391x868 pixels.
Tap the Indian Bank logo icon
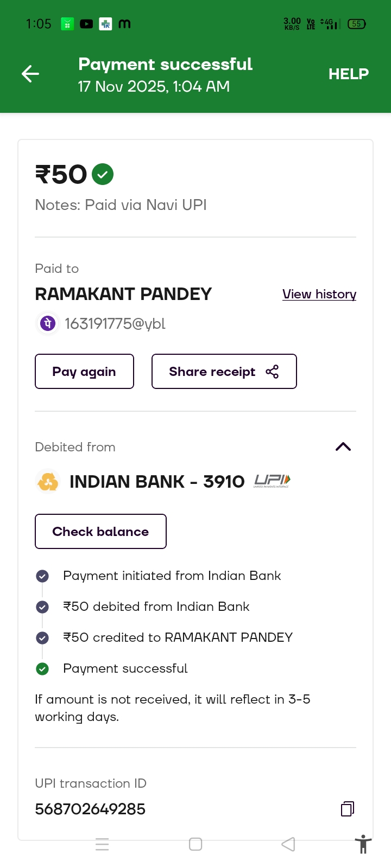[x=48, y=482]
